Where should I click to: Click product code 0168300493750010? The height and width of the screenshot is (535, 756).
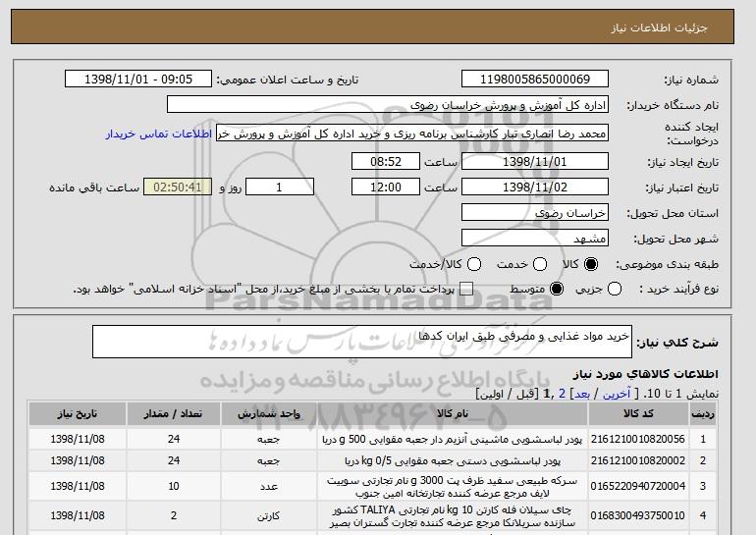tap(638, 515)
